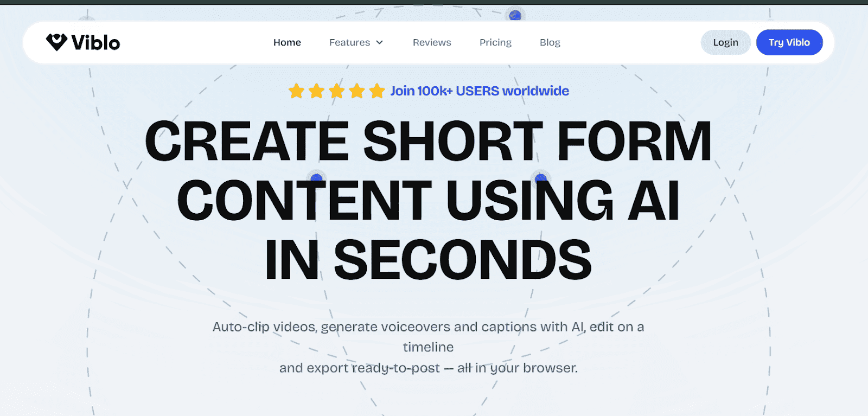Viewport: 868px width, 416px height.
Task: Go to the Home nav item
Action: (287, 42)
